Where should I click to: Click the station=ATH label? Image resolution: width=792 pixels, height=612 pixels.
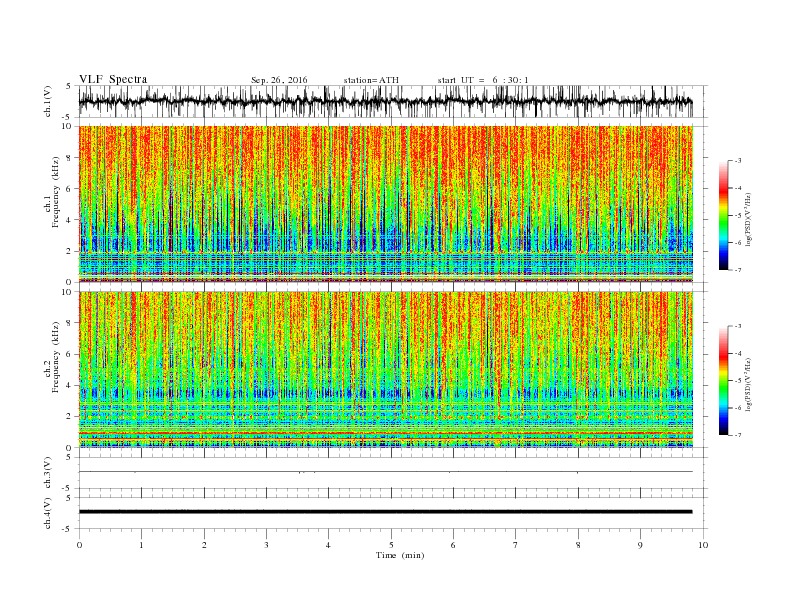coord(371,80)
